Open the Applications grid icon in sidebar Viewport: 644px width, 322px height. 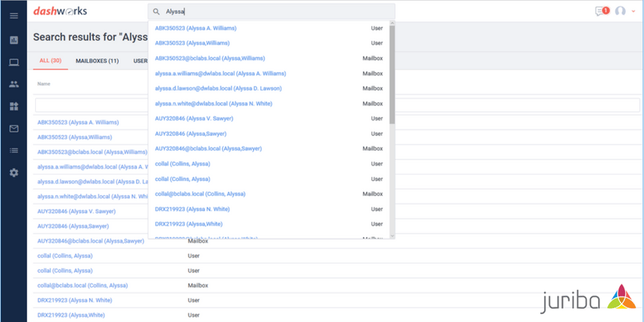point(14,107)
